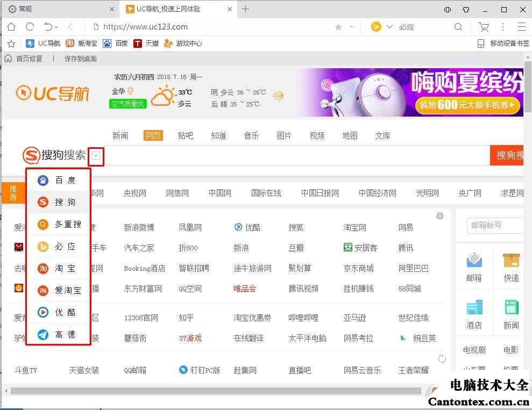
Task: Expand dropdown next to bookmark star
Action: coord(351,27)
